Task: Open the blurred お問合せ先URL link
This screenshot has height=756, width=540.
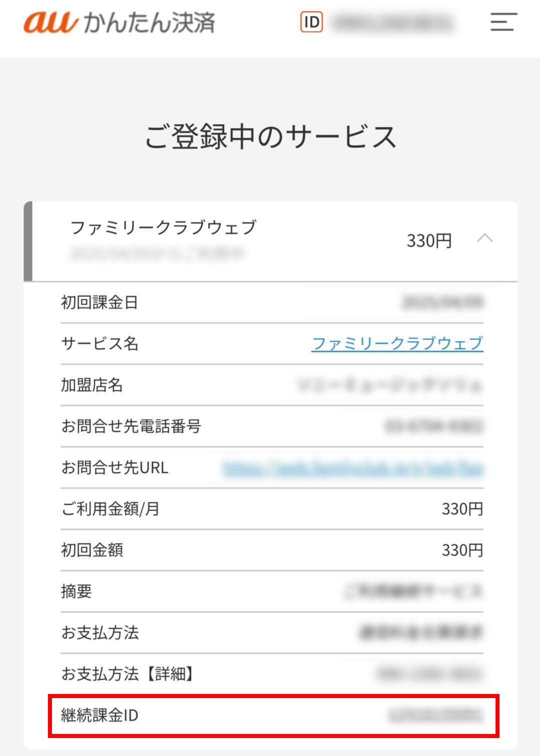Action: point(353,468)
